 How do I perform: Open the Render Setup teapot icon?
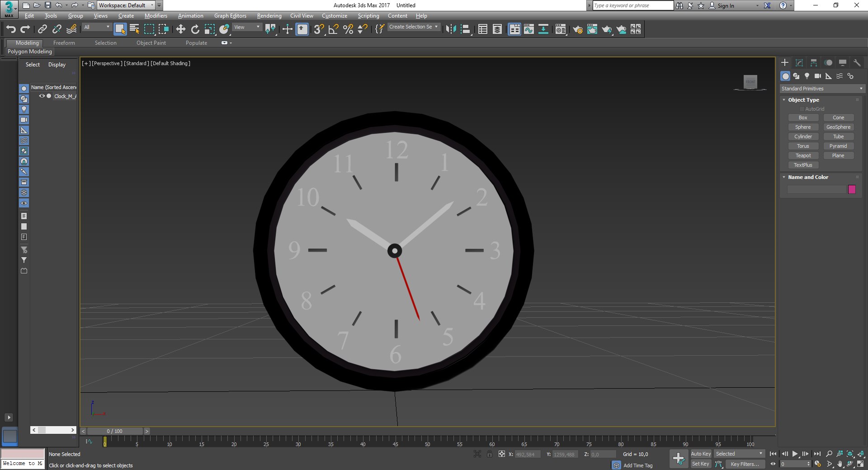click(577, 29)
